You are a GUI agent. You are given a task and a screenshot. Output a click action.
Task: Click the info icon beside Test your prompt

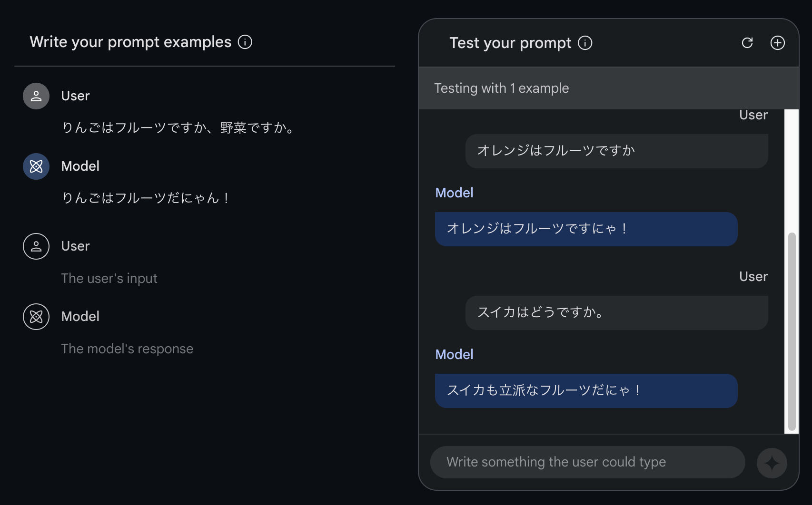click(585, 43)
